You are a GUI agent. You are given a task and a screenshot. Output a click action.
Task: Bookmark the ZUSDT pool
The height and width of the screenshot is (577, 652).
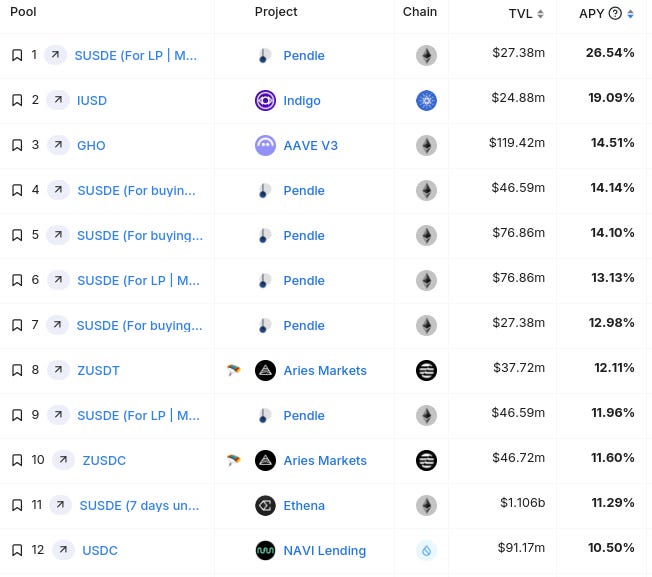click(x=17, y=370)
